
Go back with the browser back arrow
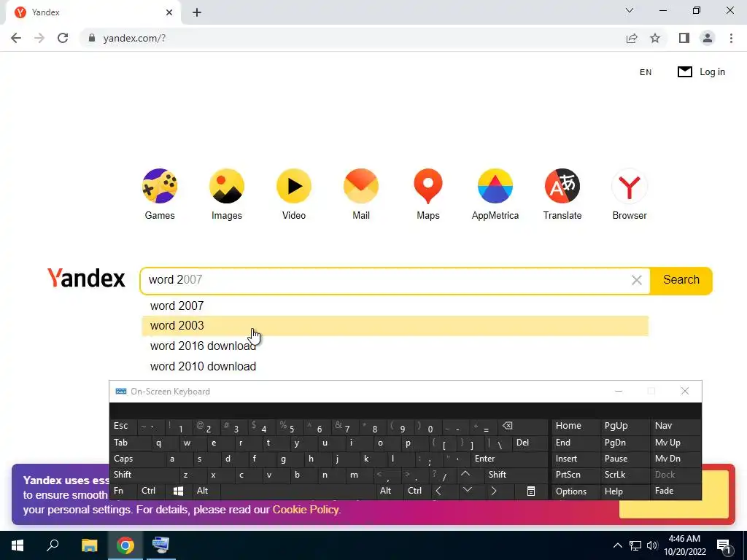[16, 38]
